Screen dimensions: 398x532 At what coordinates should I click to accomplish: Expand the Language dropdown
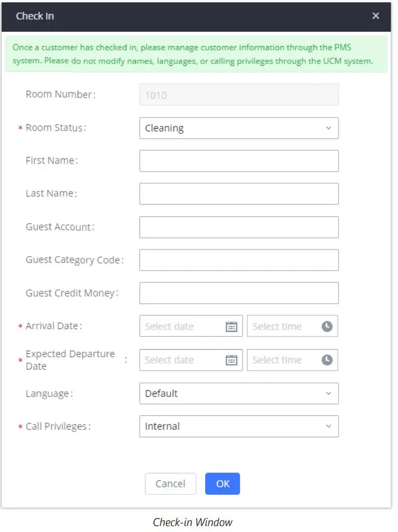[x=239, y=393]
